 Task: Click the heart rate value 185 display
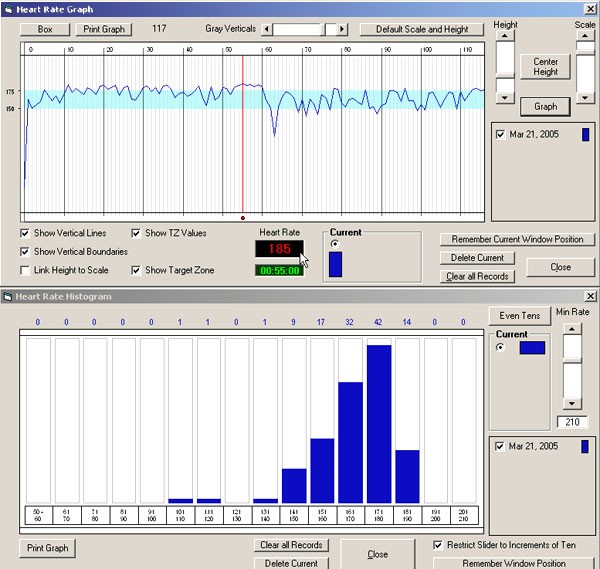(x=279, y=249)
